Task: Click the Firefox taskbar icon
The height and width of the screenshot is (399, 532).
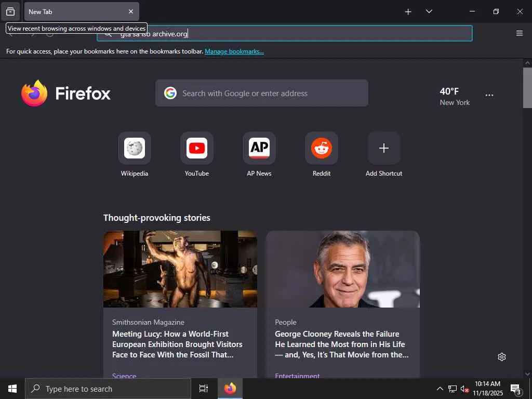Action: (230, 389)
